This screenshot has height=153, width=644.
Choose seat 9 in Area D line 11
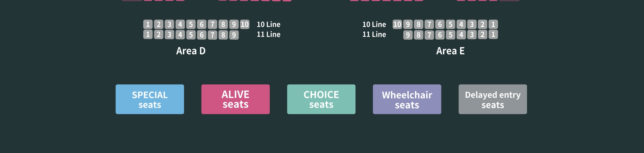[x=234, y=34]
